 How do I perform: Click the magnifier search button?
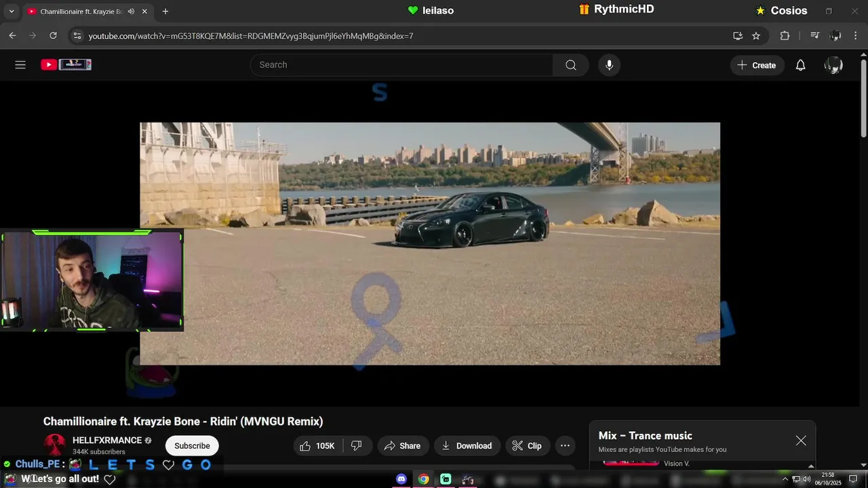tap(571, 65)
